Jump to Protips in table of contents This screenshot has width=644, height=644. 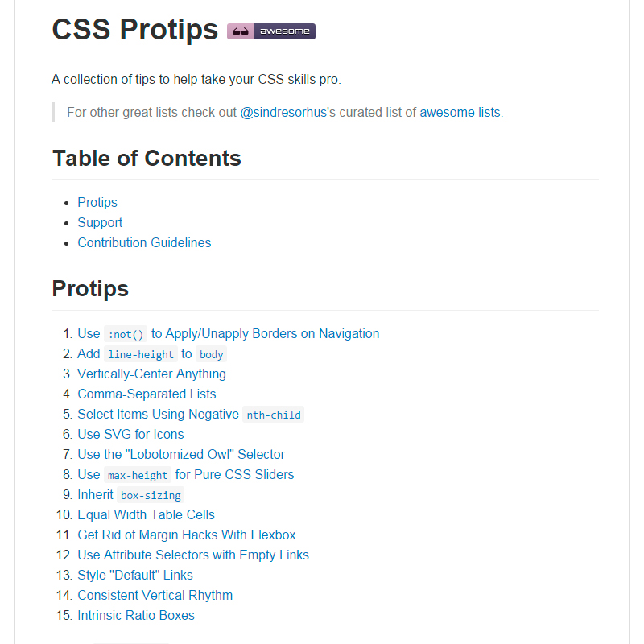97,202
